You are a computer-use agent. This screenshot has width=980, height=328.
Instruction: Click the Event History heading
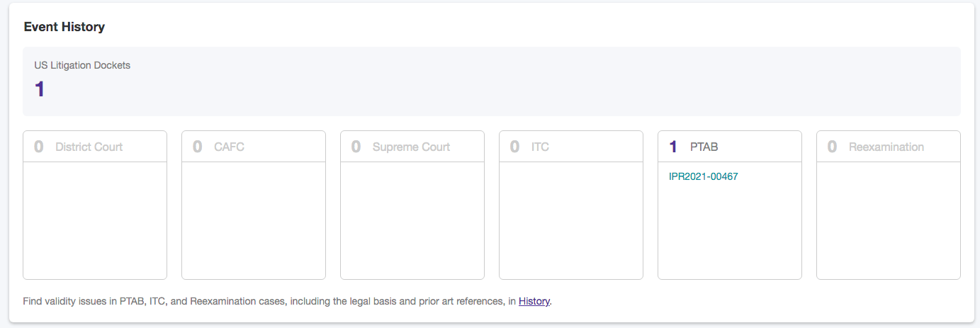[x=64, y=27]
